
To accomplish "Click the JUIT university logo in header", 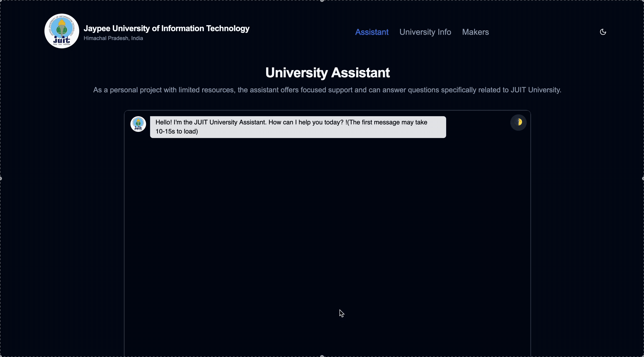I will (62, 31).
